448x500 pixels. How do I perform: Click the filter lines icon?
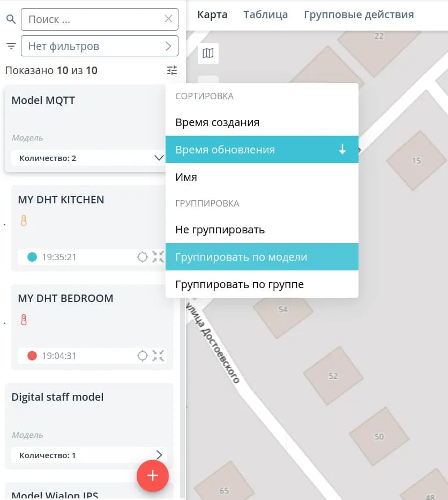pos(11,46)
